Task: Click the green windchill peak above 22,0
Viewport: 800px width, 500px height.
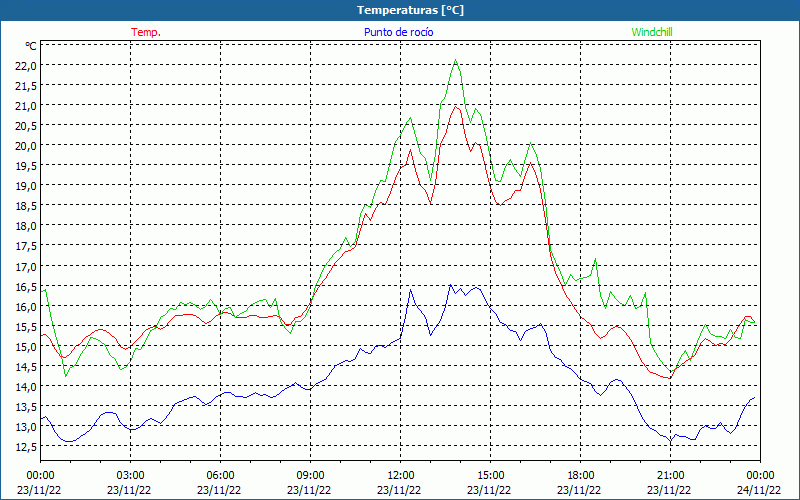Action: 456,60
